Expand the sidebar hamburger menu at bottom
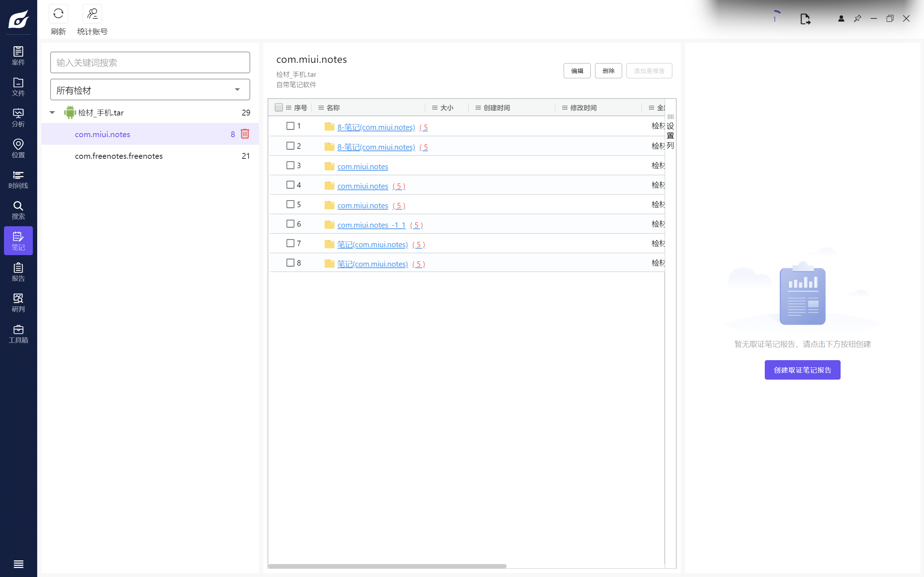This screenshot has width=924, height=577. tap(18, 564)
